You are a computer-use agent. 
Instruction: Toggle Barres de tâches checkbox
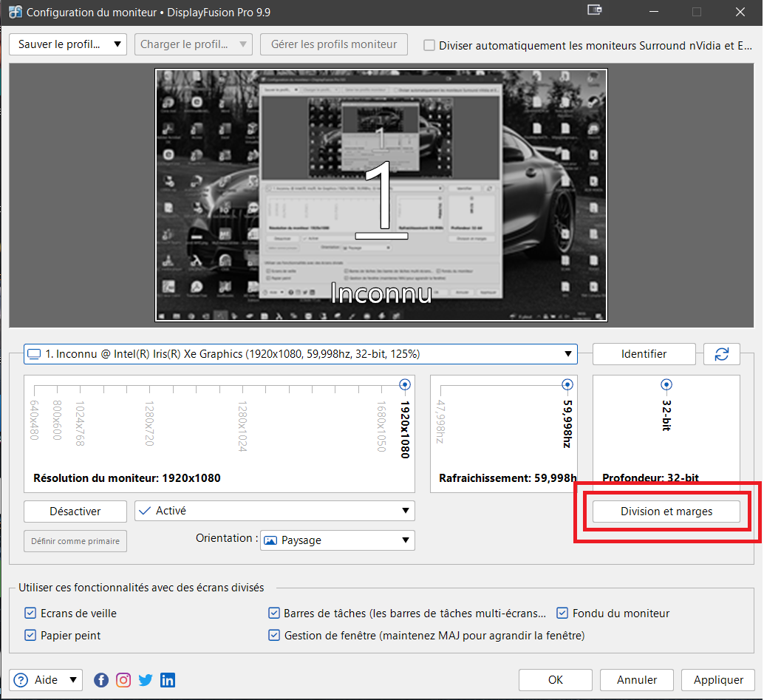[x=274, y=614]
